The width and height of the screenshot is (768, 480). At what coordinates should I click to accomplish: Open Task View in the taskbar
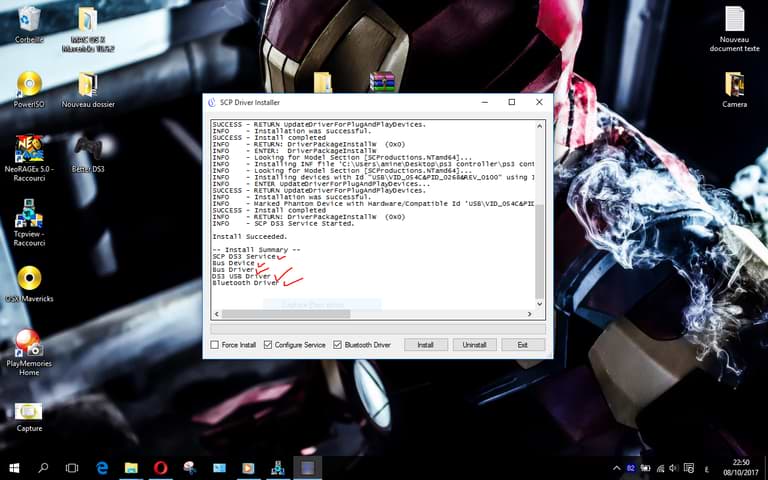point(72,468)
